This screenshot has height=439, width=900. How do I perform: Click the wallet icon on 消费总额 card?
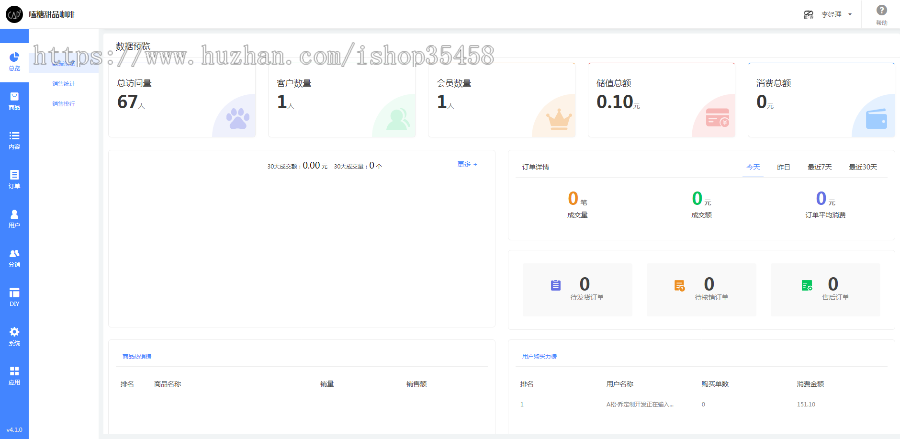point(876,119)
